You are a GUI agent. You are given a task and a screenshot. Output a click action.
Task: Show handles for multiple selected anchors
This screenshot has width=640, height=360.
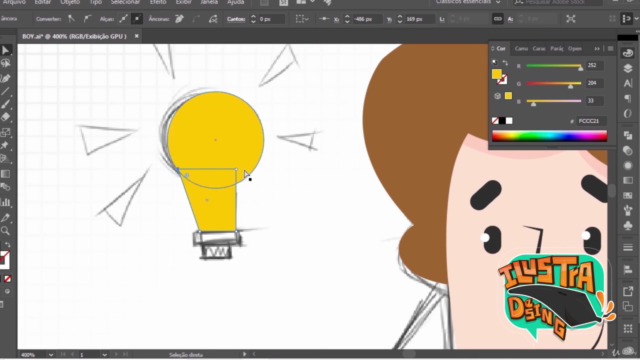click(123, 19)
